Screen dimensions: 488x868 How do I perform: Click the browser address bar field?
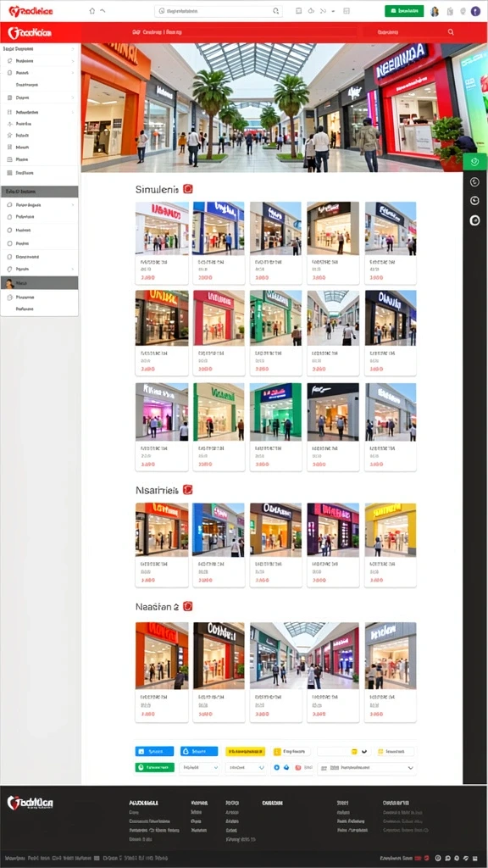pos(219,10)
